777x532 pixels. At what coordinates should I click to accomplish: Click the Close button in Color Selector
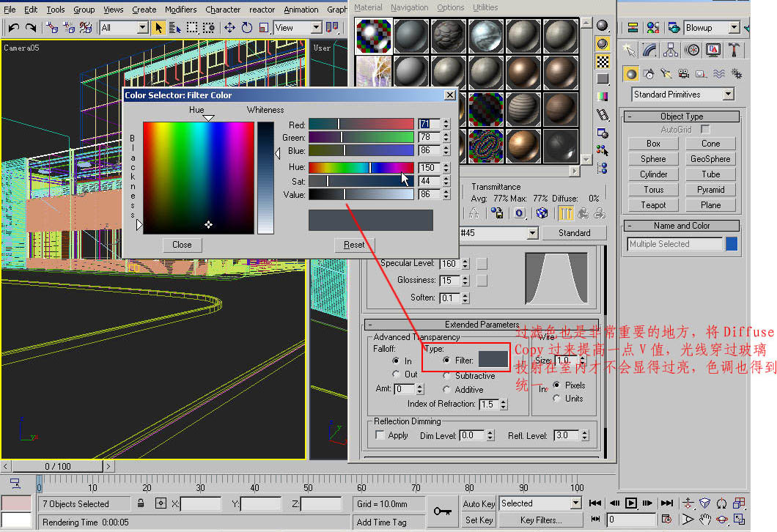182,245
